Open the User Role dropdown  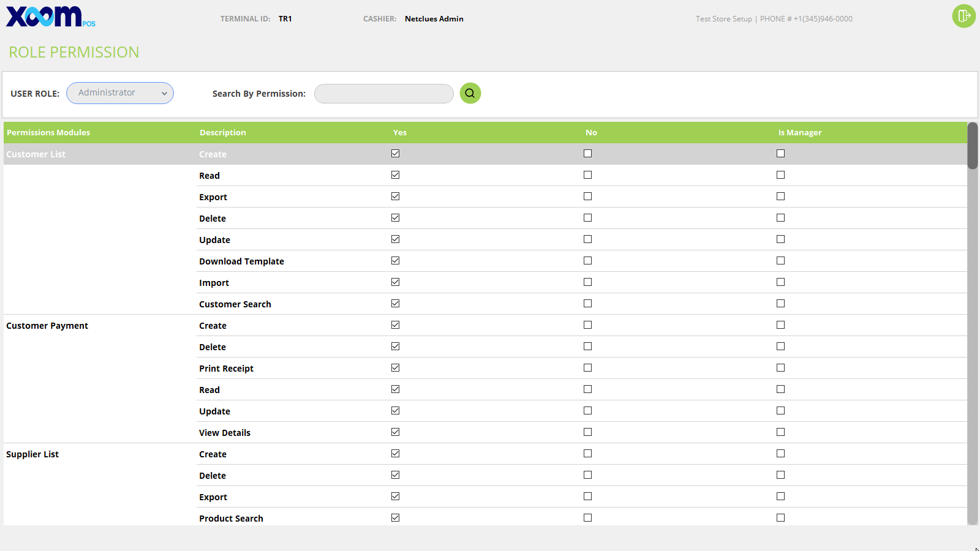point(120,93)
